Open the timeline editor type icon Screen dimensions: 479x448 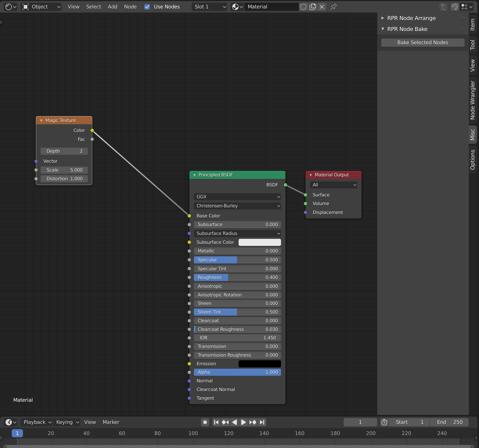tap(10, 422)
